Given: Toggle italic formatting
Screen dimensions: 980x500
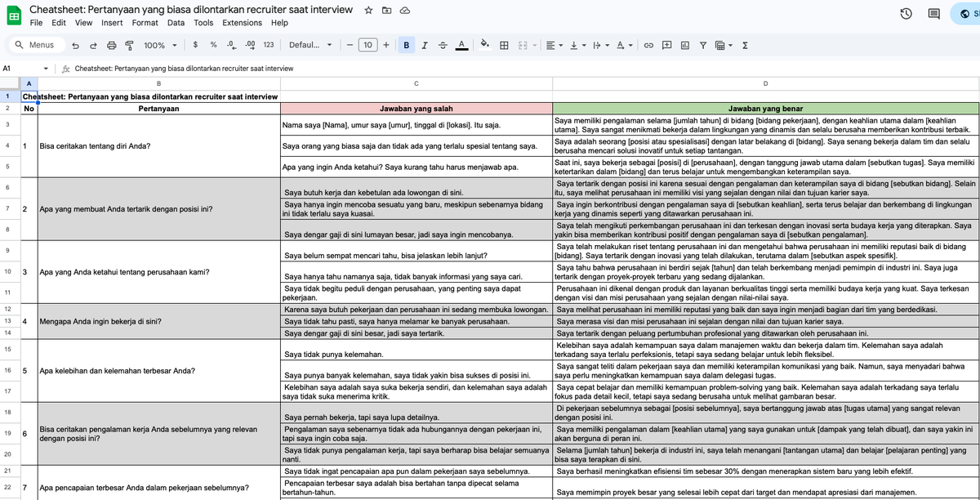Looking at the screenshot, I should point(425,46).
